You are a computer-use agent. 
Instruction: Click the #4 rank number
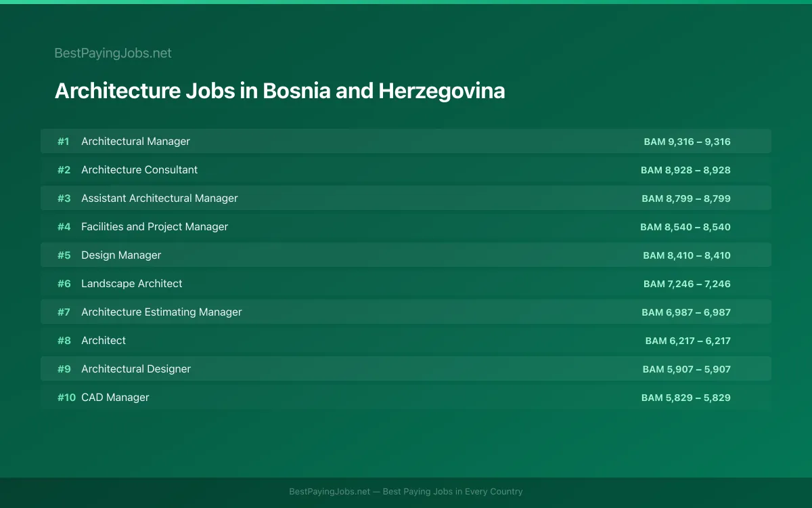pos(64,227)
